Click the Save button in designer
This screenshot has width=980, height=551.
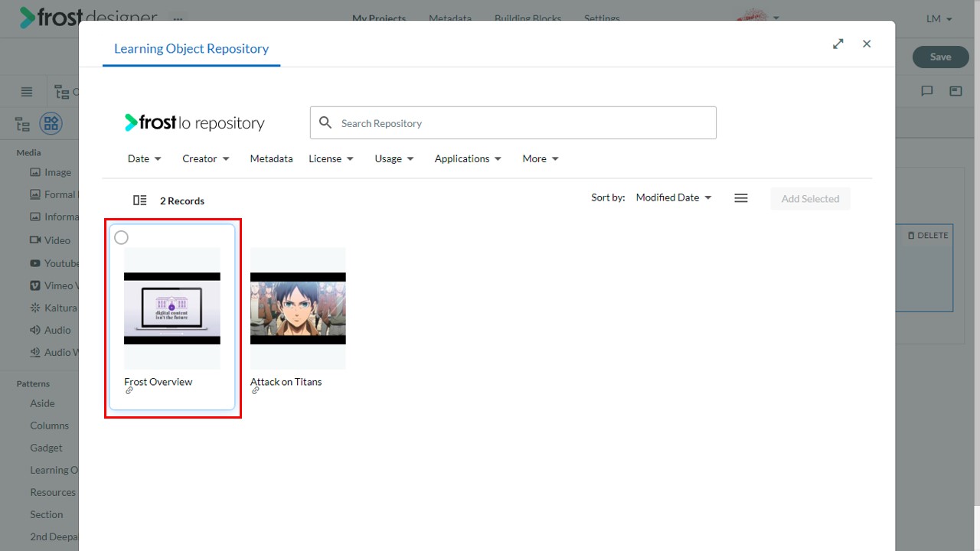click(940, 57)
